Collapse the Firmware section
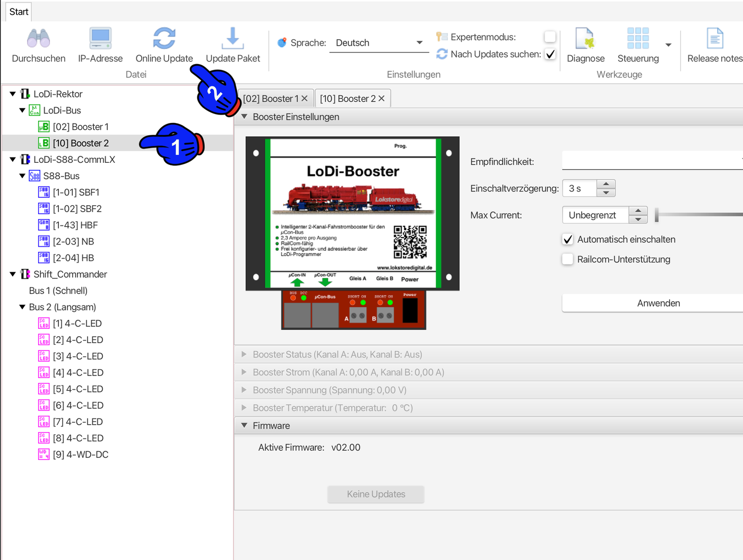Screen dimensions: 743x560 pyautogui.click(x=244, y=425)
